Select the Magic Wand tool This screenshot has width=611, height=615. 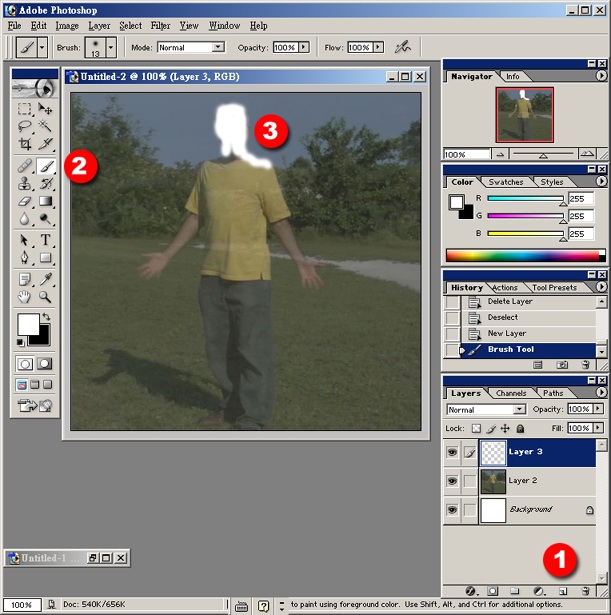46,127
